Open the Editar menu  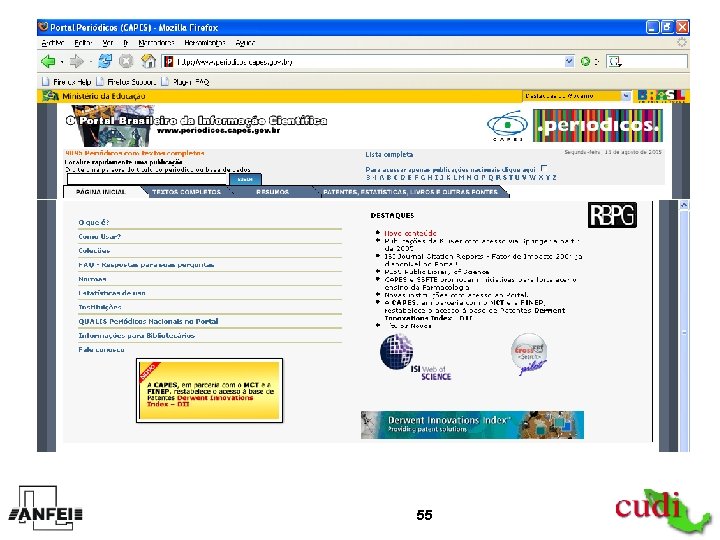click(83, 43)
